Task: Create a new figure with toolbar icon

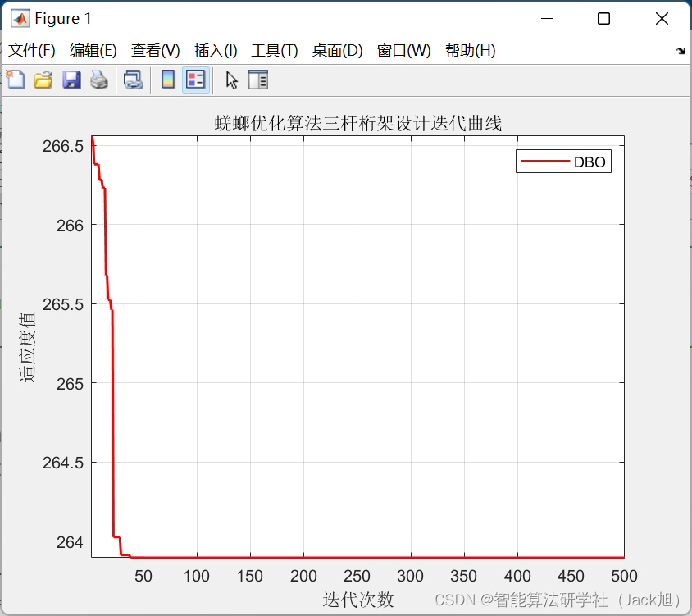Action: coord(16,80)
